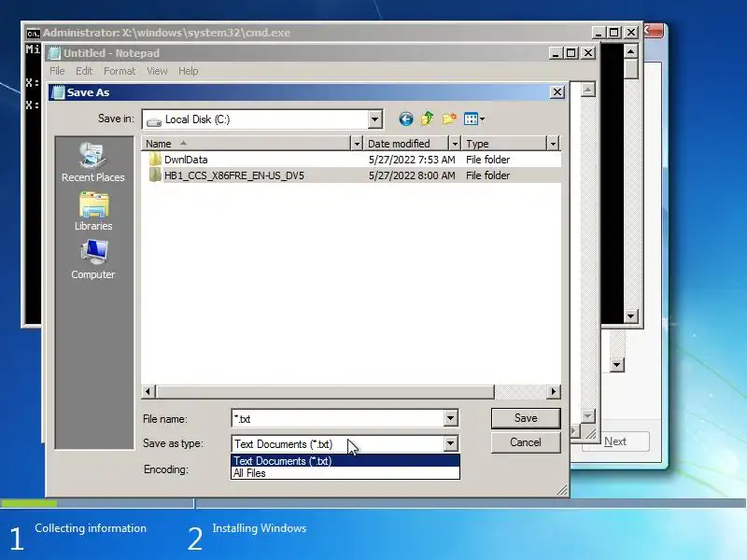Image resolution: width=747 pixels, height=560 pixels.
Task: Open the Date modified column dropdown
Action: tap(455, 144)
